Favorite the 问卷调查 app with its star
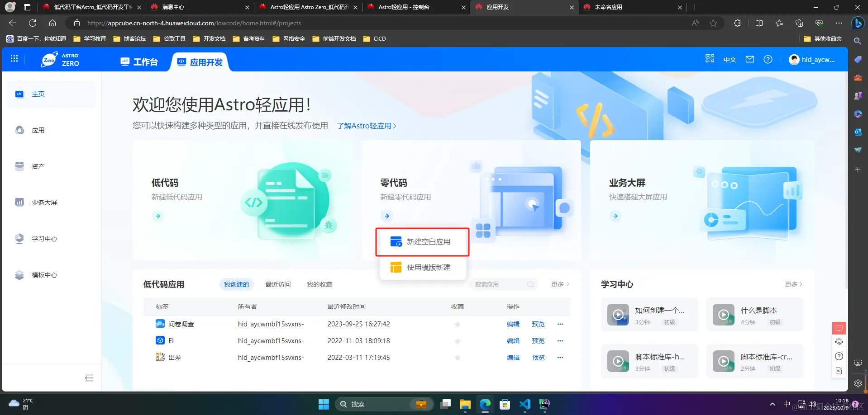This screenshot has height=415, width=868. coord(458,324)
